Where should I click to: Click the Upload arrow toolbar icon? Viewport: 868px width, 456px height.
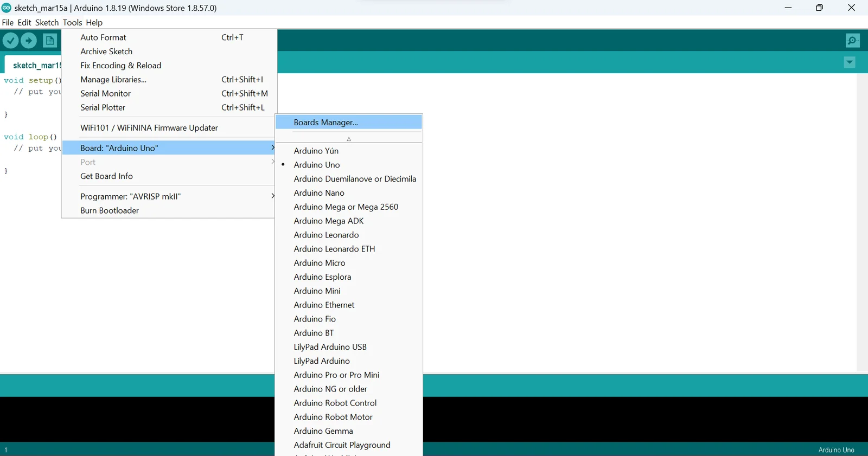click(29, 41)
